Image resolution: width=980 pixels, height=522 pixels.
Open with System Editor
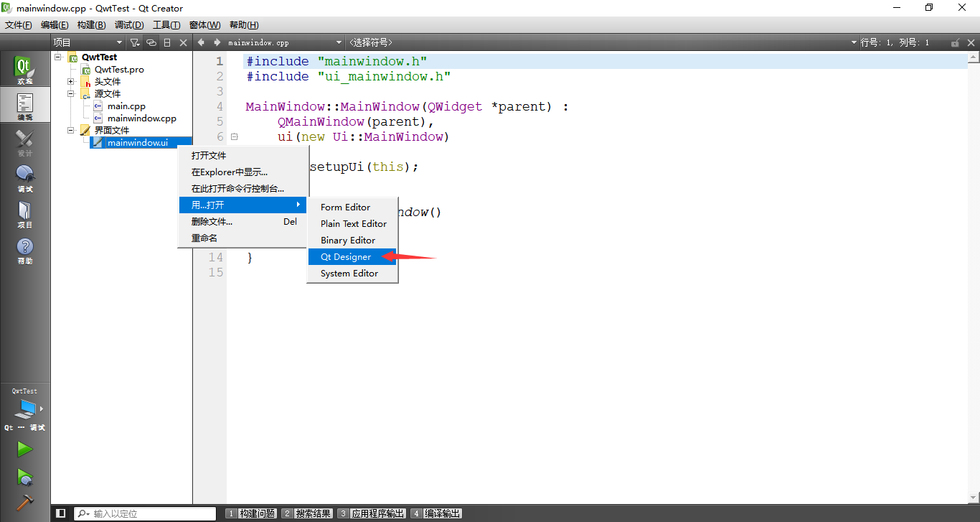(352, 273)
